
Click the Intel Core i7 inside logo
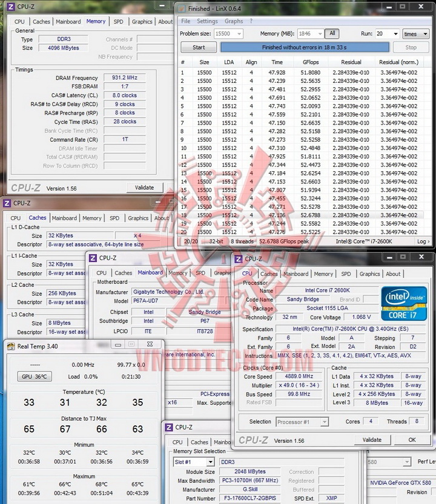point(404,304)
